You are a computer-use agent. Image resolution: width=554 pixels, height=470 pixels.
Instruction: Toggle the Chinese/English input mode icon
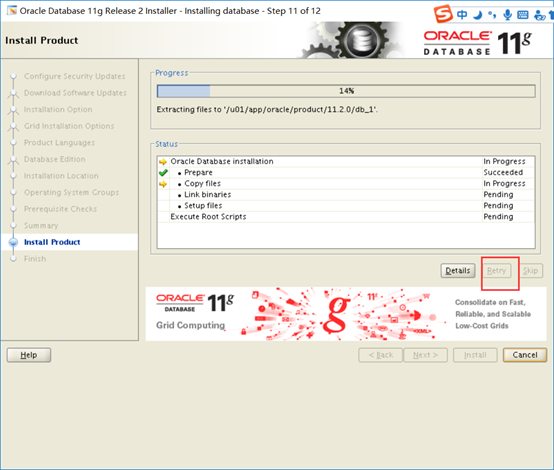click(x=462, y=14)
